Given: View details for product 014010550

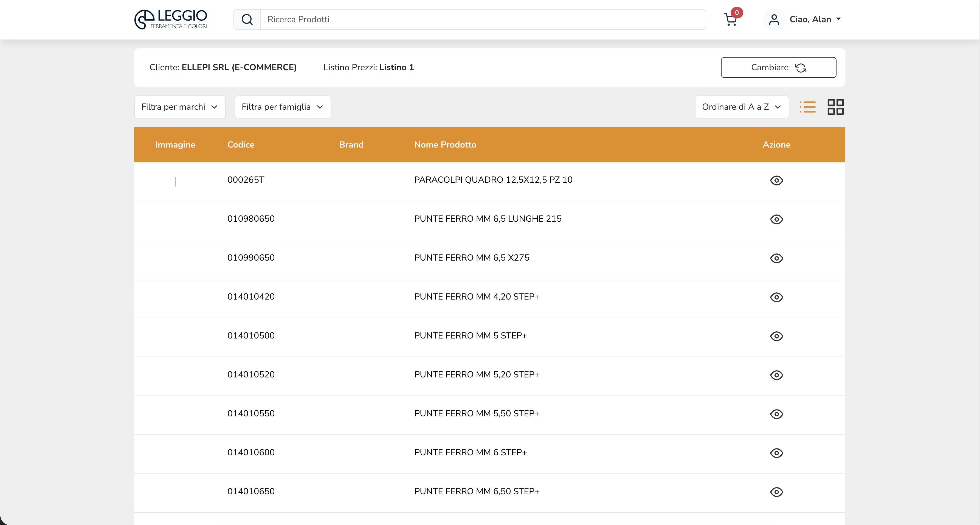Looking at the screenshot, I should pyautogui.click(x=776, y=414).
